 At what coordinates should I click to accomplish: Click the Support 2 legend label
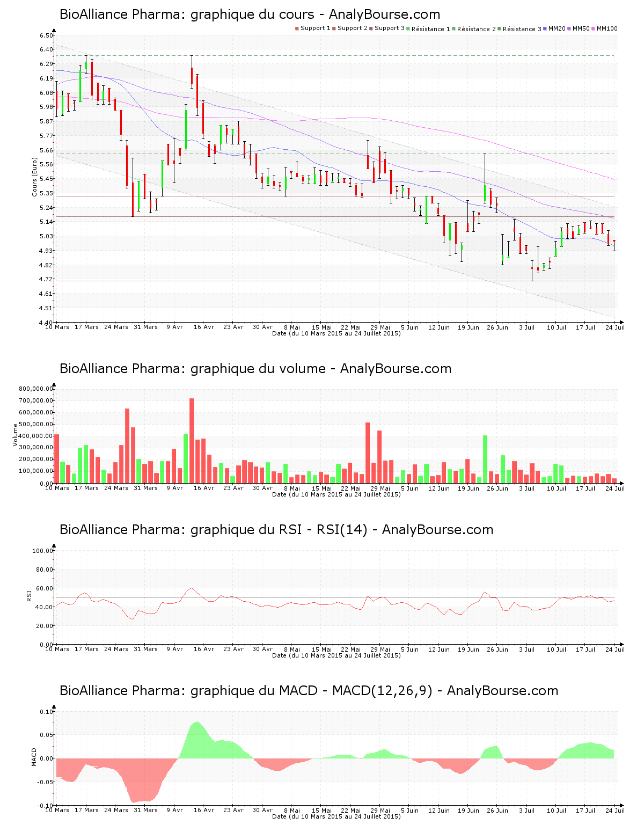click(353, 28)
